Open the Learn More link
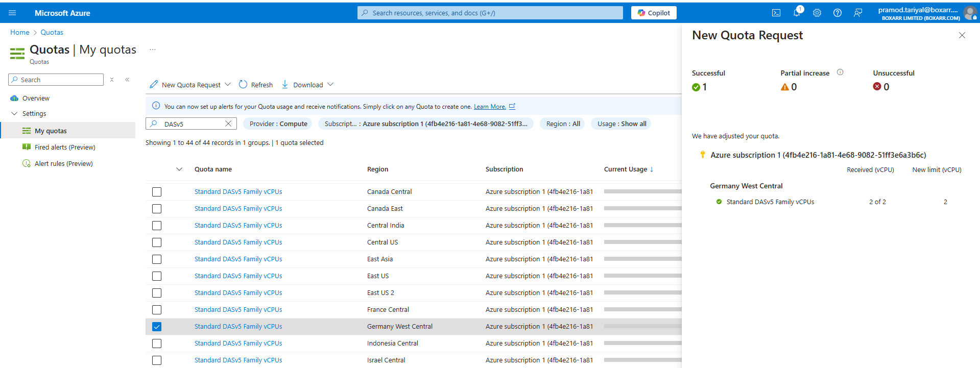The height and width of the screenshot is (368, 980). coord(490,107)
